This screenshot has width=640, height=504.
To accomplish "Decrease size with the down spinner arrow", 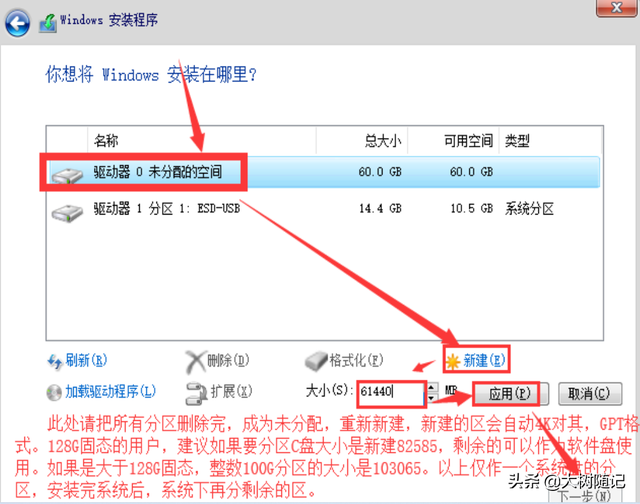I will coord(432,397).
